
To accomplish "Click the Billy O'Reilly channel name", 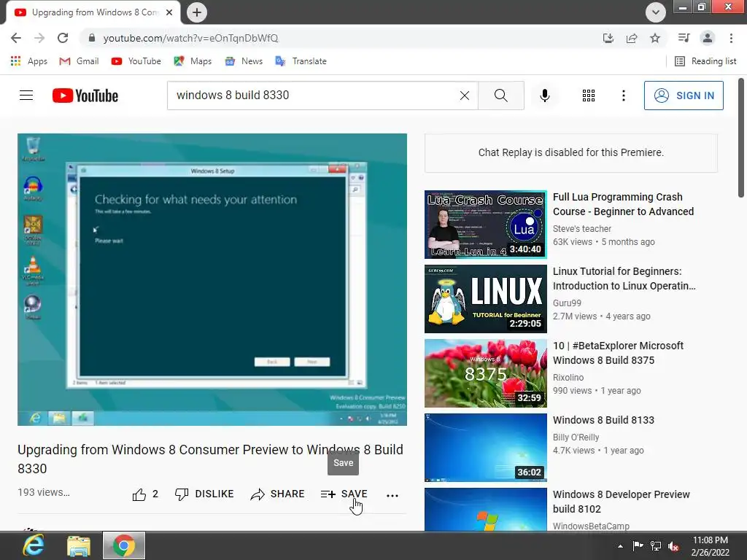I will 576,437.
